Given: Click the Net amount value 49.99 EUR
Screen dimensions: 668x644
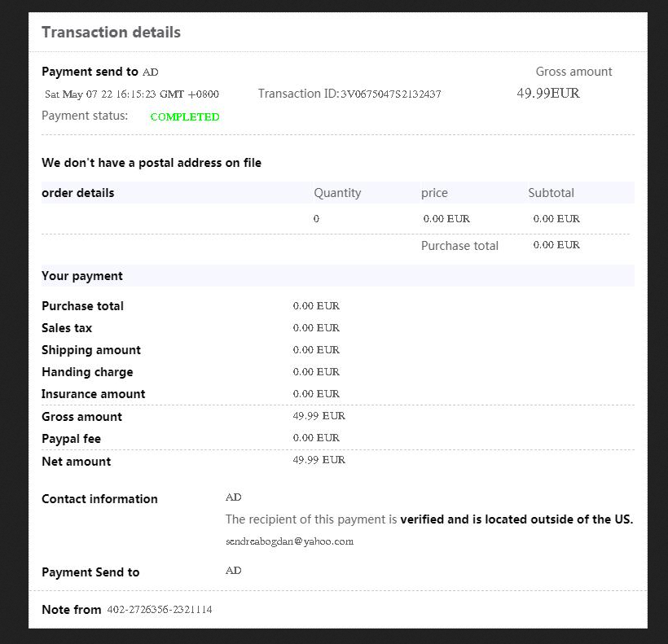Looking at the screenshot, I should click(319, 460).
